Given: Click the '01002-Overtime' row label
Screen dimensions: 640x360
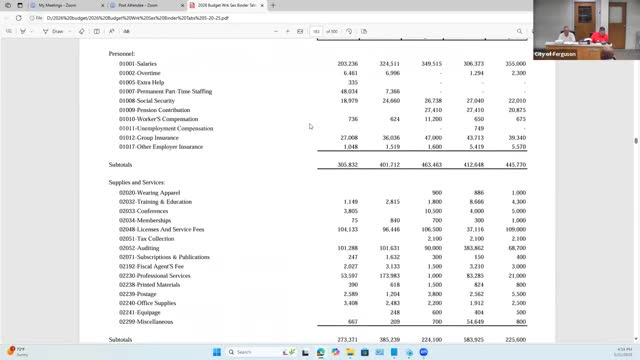Looking at the screenshot, I should (140, 73).
